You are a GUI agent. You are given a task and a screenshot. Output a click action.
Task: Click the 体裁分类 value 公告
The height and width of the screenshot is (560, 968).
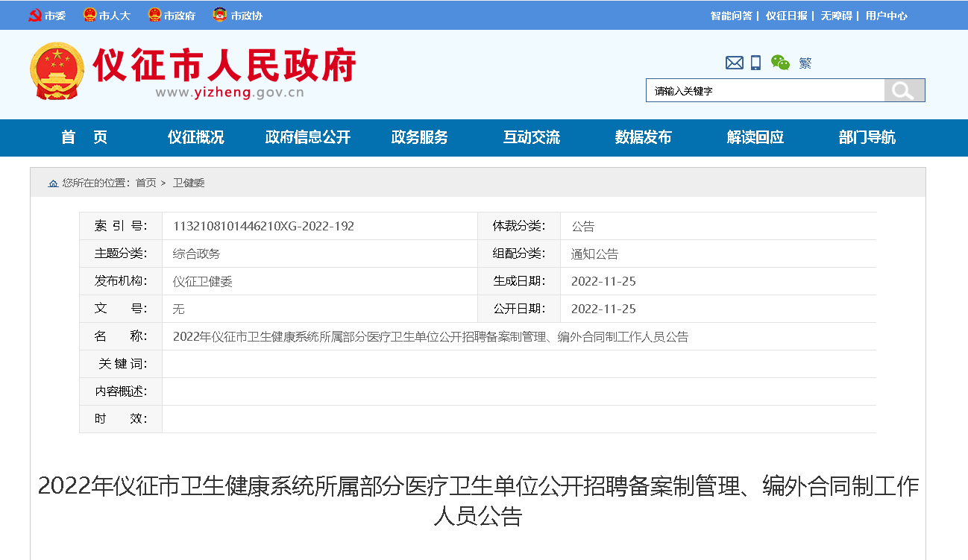pos(583,226)
